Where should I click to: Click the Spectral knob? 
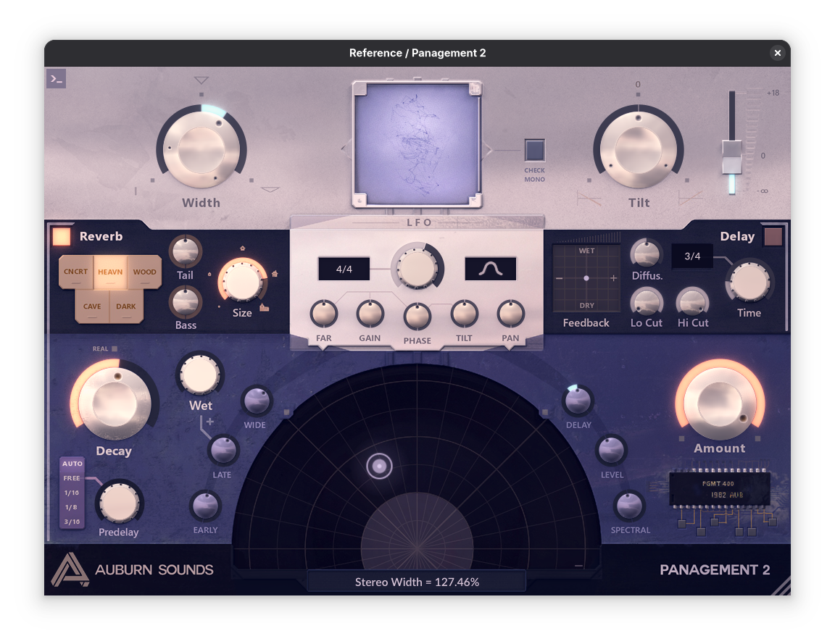pos(629,506)
